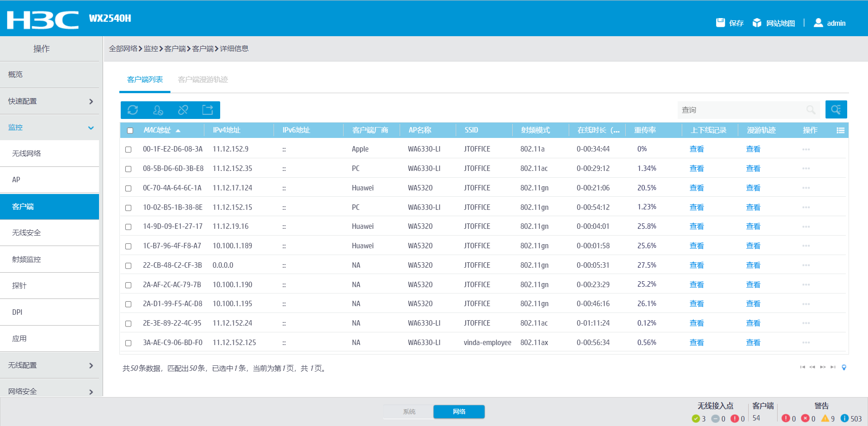The width and height of the screenshot is (868, 426).
Task: Click the export icon in the toolbar
Action: 208,110
